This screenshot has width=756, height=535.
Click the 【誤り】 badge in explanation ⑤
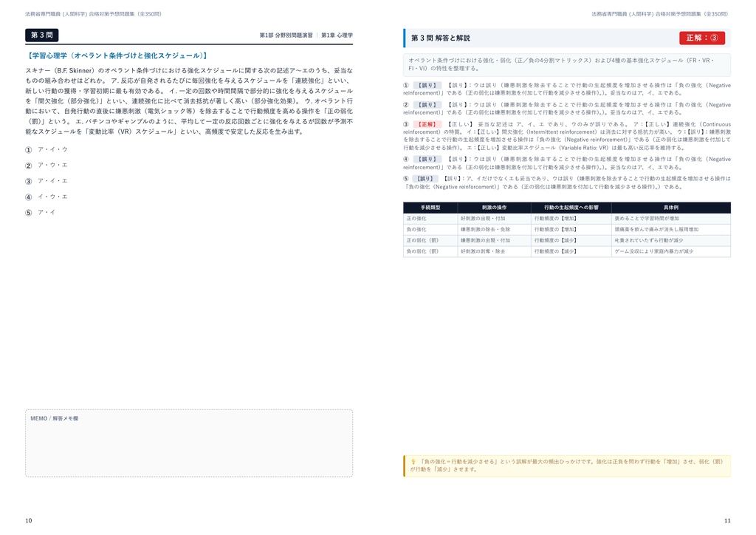pos(425,179)
